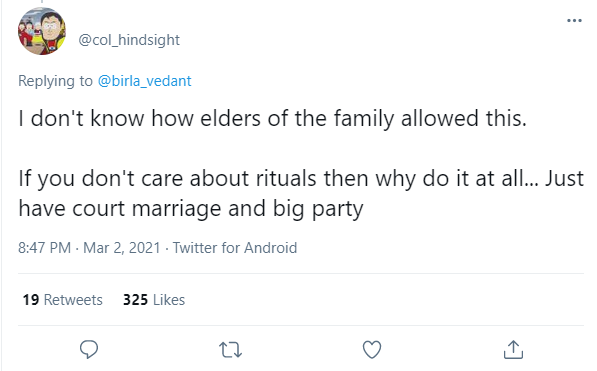
Task: Click the line starting 'If you don't care'
Action: pyautogui.click(x=301, y=178)
